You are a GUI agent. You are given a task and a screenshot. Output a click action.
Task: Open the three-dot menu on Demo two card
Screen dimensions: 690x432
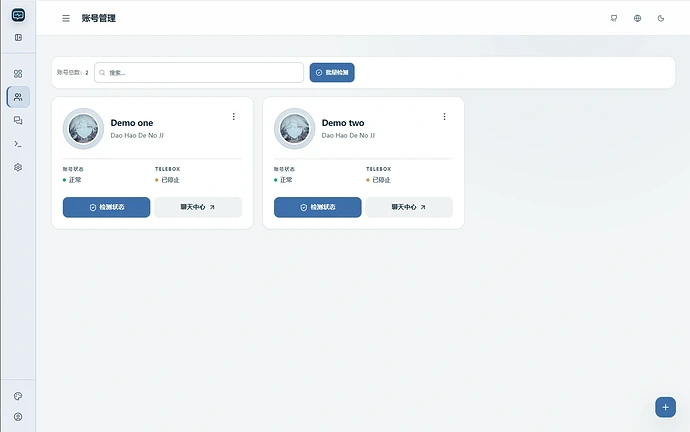click(x=444, y=117)
